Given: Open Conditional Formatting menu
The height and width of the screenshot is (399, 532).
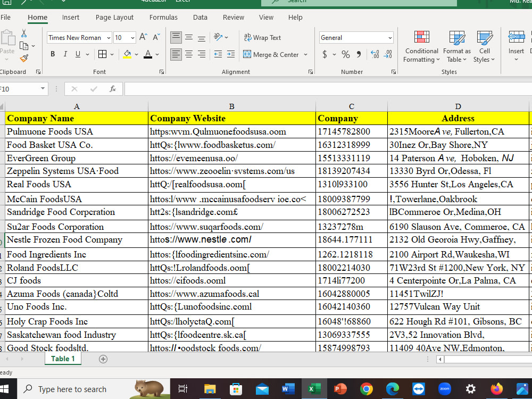Looking at the screenshot, I should coord(421,46).
